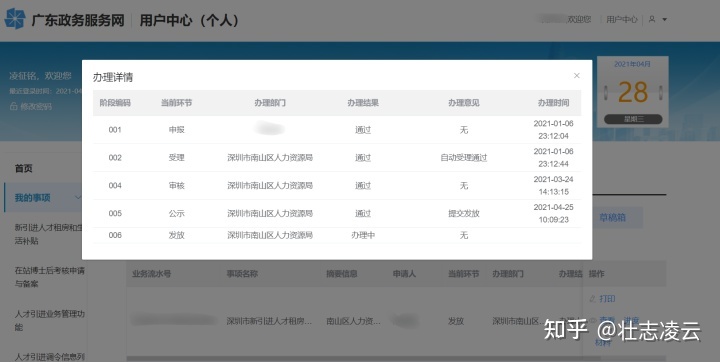Go to 首页 in the sidebar
This screenshot has height=362, width=720.
coord(23,169)
